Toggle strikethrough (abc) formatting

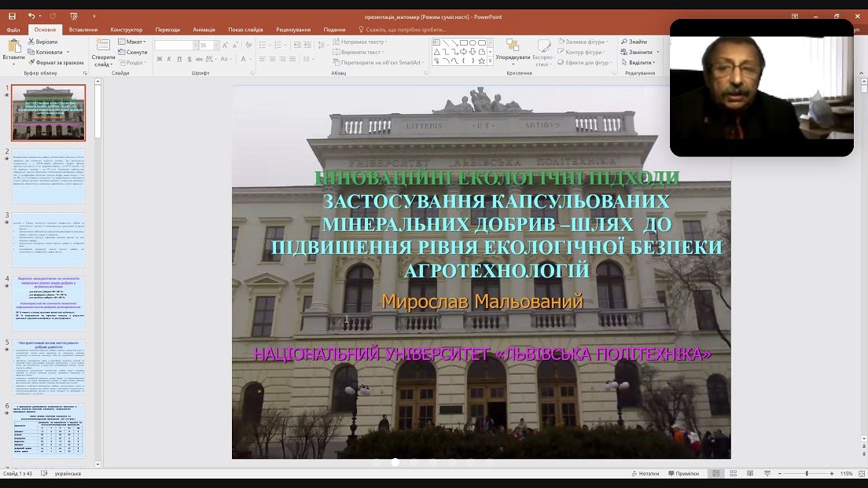pyautogui.click(x=199, y=59)
